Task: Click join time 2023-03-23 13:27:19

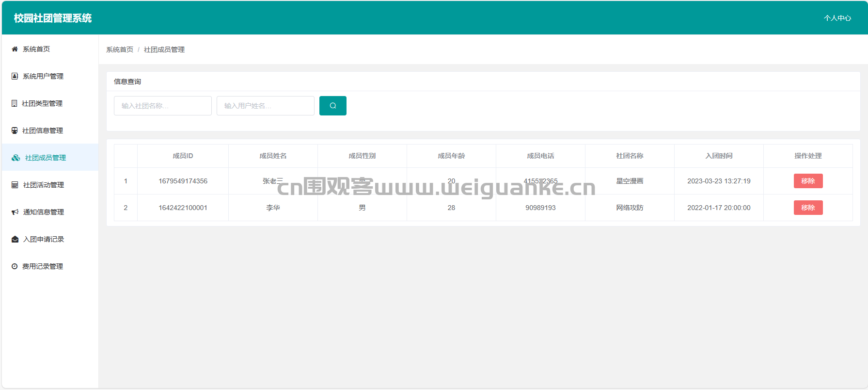Action: coord(719,181)
